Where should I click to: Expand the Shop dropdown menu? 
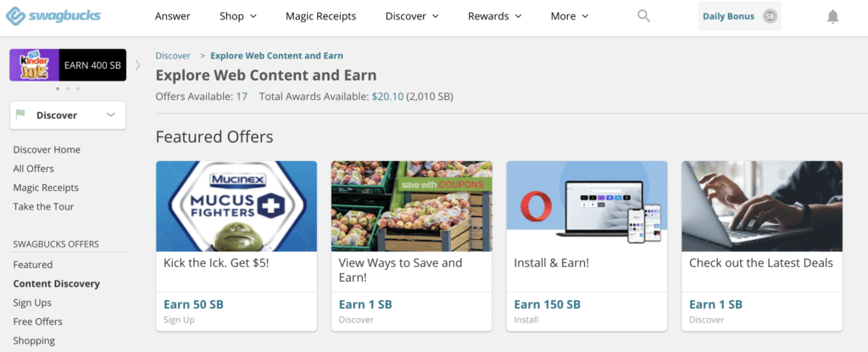click(x=237, y=16)
